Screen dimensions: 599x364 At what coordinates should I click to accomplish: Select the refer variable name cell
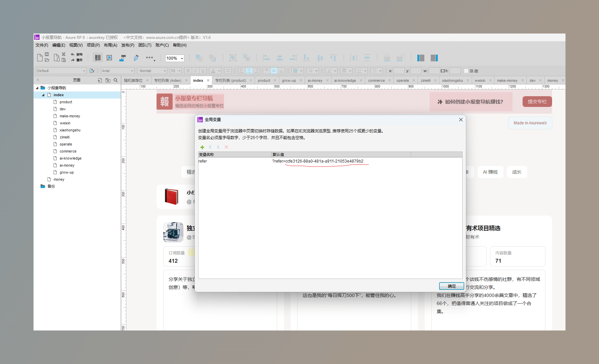pyautogui.click(x=235, y=161)
